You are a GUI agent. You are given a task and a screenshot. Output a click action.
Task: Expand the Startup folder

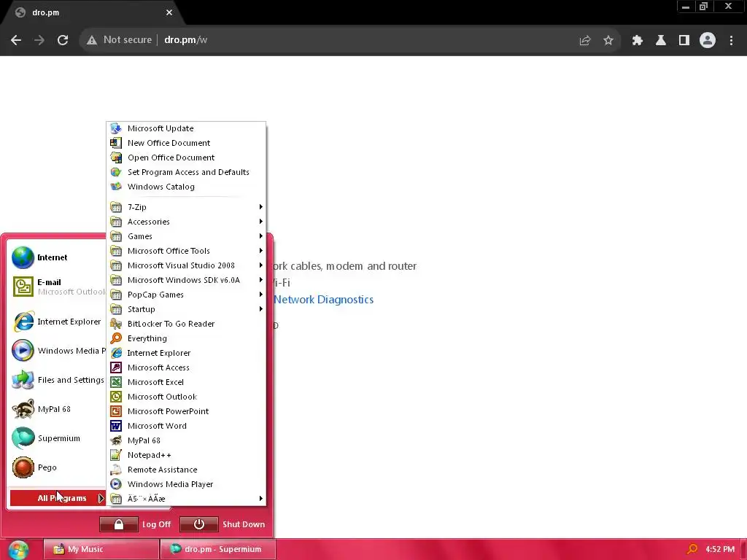pyautogui.click(x=186, y=309)
